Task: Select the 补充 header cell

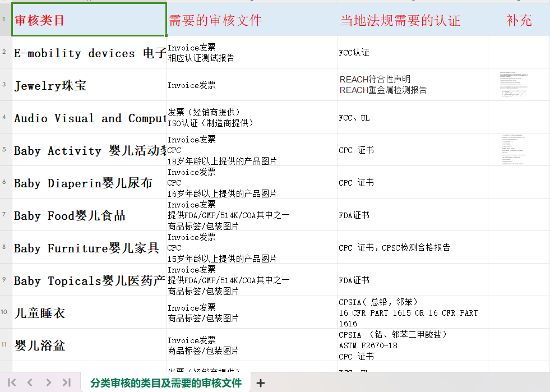Action: 519,20
